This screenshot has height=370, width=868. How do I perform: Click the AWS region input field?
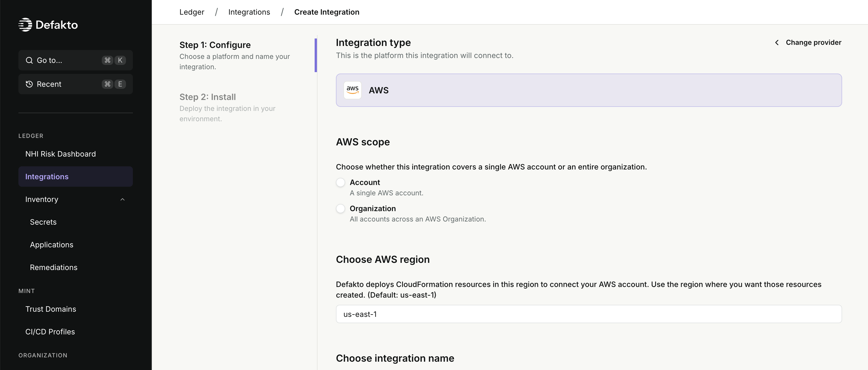coord(589,314)
